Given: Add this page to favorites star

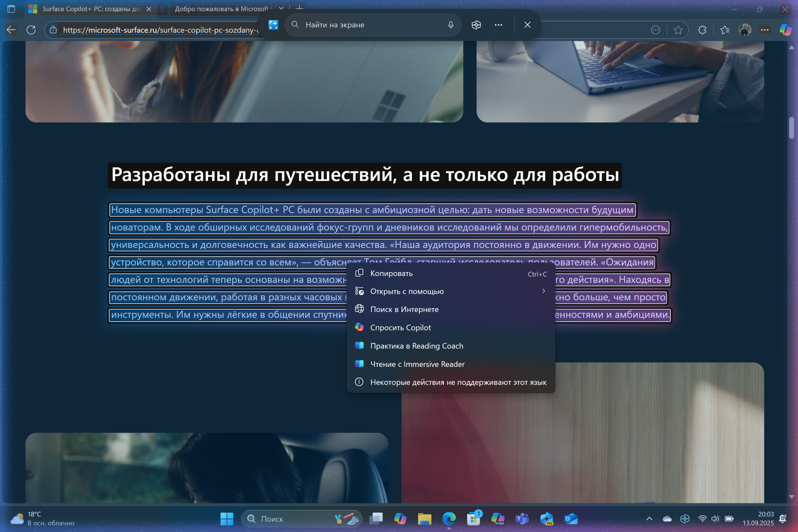Looking at the screenshot, I should pos(678,30).
